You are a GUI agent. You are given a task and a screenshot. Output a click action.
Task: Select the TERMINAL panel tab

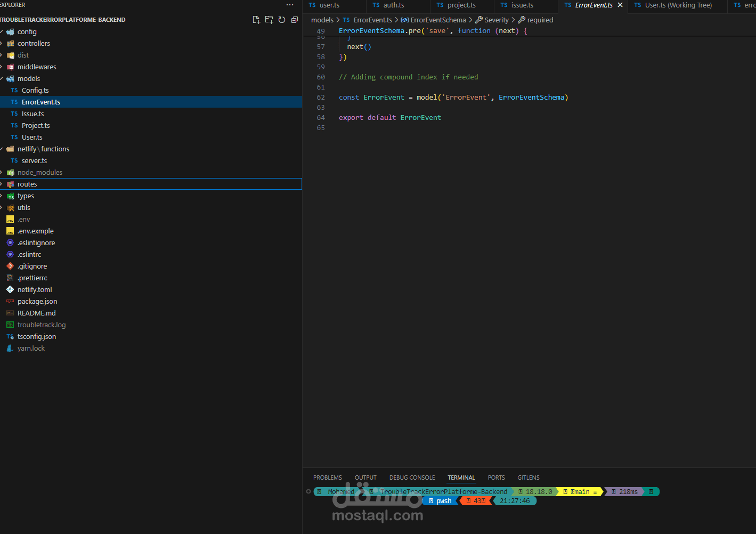(x=461, y=478)
